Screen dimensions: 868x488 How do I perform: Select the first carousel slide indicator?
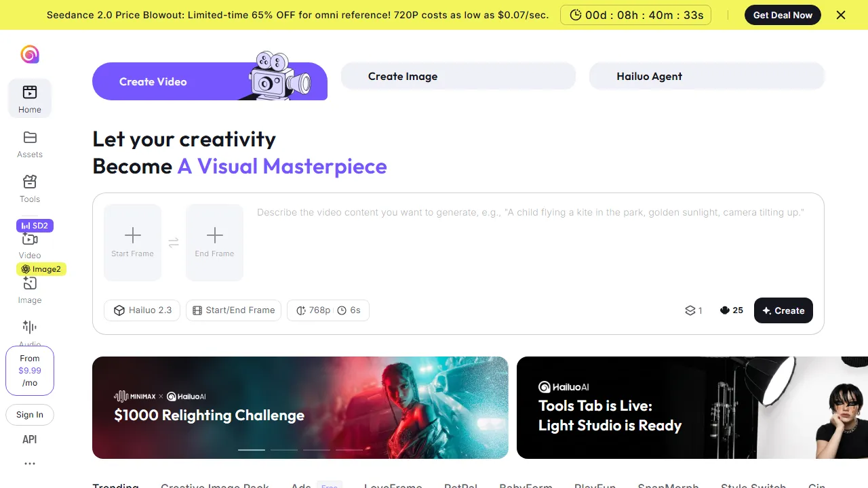pyautogui.click(x=252, y=449)
